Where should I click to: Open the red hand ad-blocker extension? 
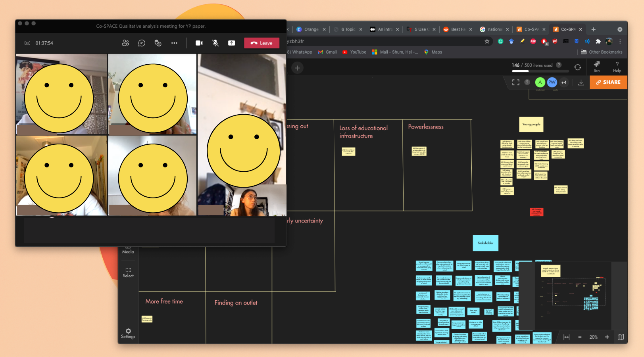point(544,42)
